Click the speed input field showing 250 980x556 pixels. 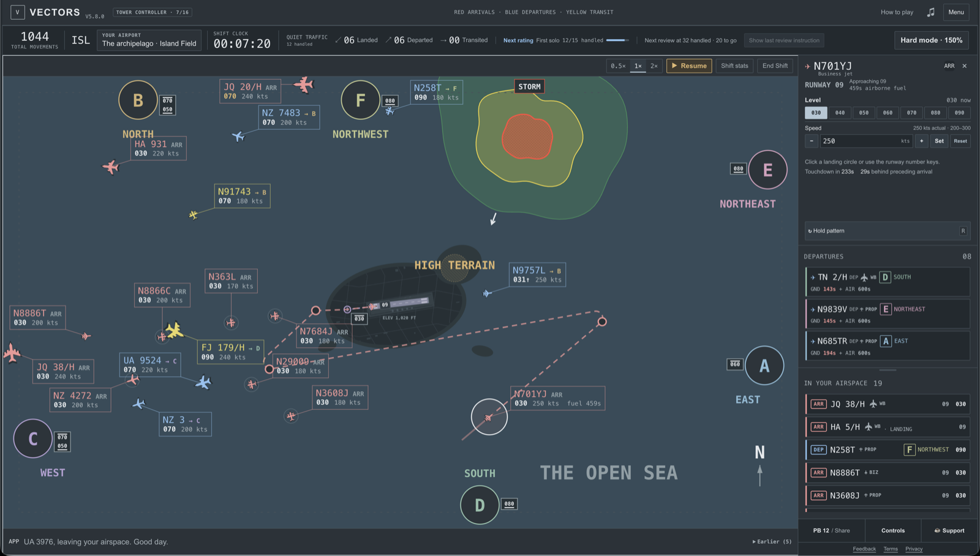[866, 141]
